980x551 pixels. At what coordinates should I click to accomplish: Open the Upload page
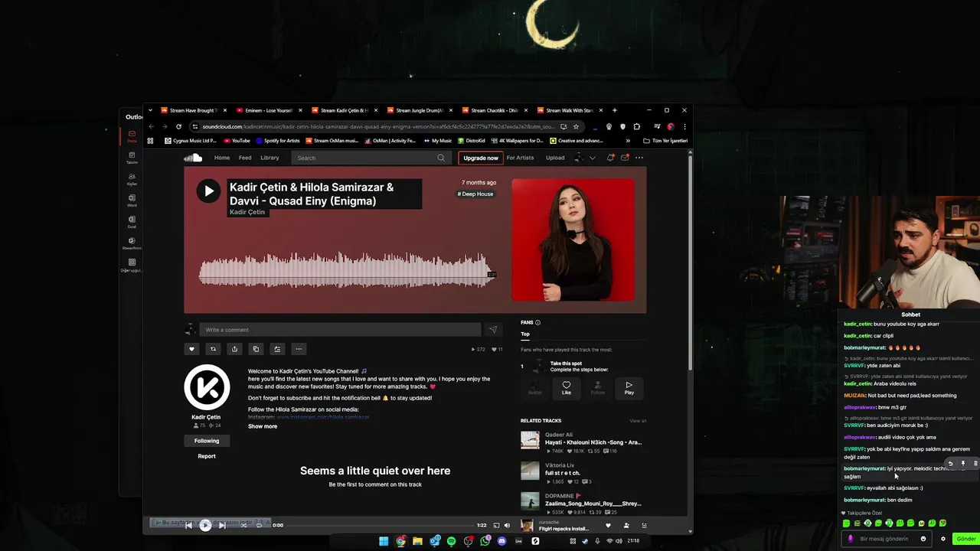(x=555, y=158)
